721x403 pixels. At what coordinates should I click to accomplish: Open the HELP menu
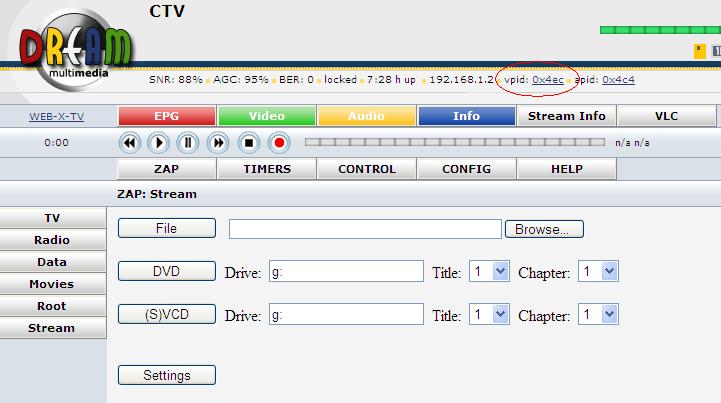point(566,169)
